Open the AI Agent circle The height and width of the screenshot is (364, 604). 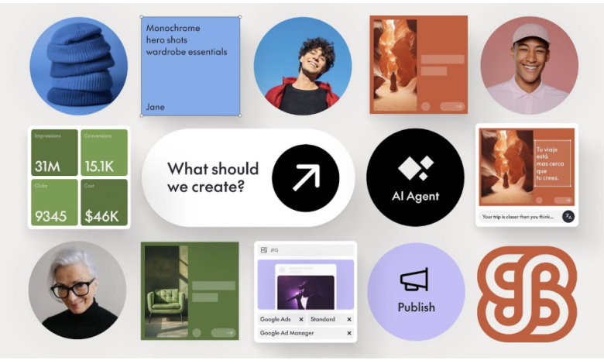[415, 177]
